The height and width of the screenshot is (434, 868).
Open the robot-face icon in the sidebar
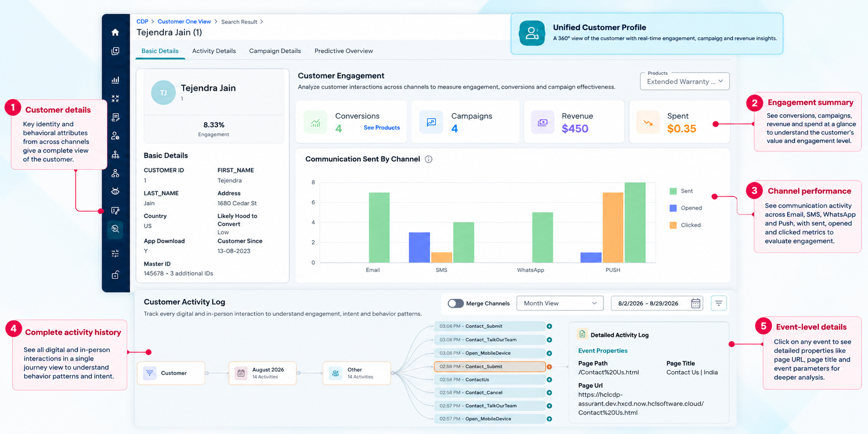pos(115,191)
